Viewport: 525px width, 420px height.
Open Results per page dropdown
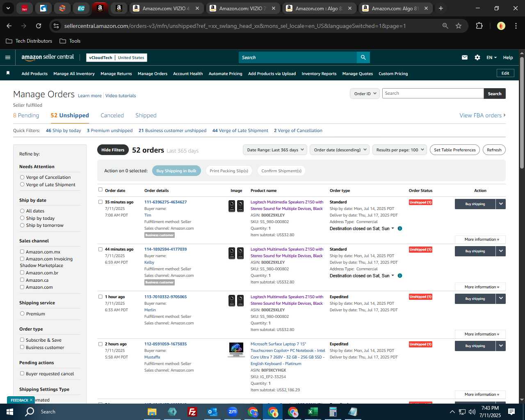pyautogui.click(x=400, y=150)
